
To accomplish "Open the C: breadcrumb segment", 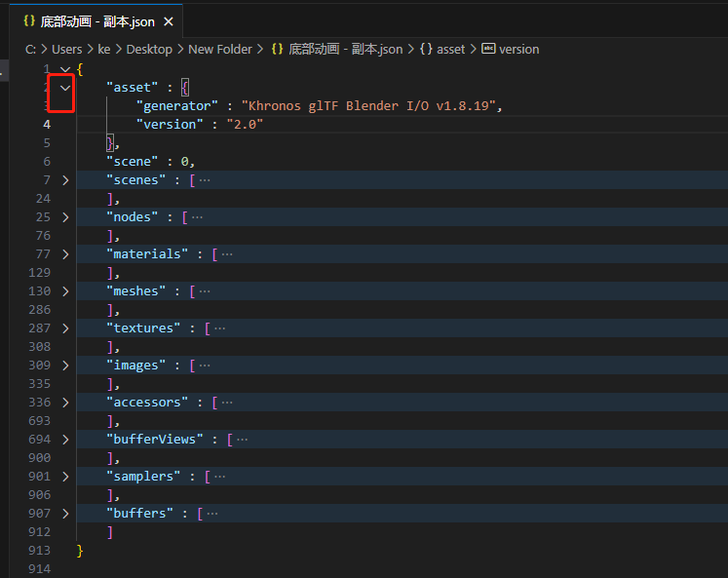I will [30, 49].
